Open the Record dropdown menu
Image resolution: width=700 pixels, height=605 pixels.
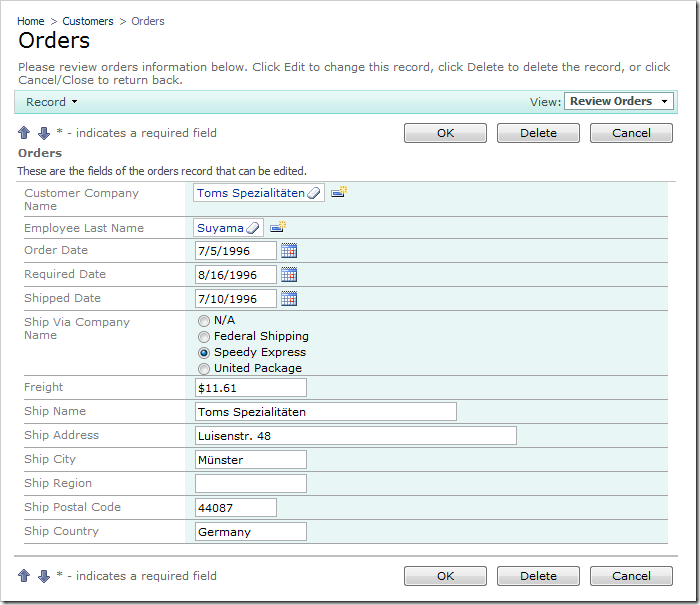tap(51, 102)
